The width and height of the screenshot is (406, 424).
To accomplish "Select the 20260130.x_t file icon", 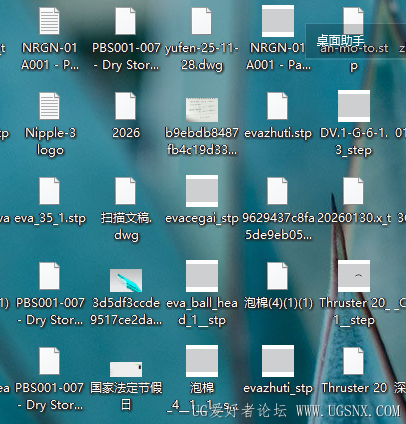I will 353,191.
